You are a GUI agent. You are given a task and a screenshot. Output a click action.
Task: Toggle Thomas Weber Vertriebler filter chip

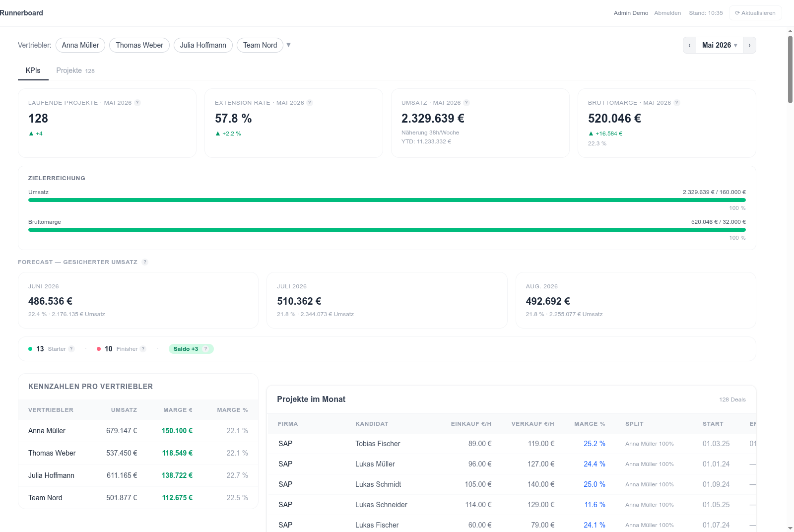(x=139, y=45)
